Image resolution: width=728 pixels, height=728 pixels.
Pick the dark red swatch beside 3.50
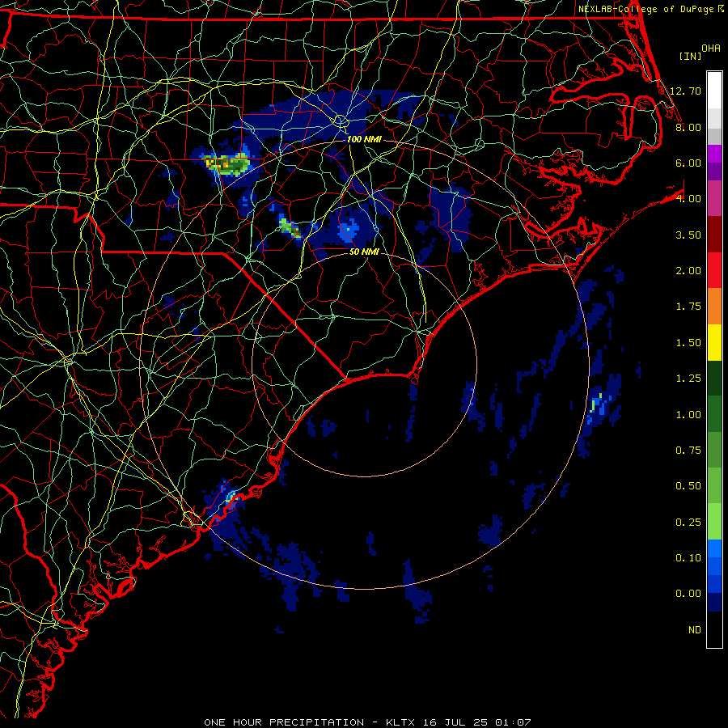pyautogui.click(x=714, y=235)
